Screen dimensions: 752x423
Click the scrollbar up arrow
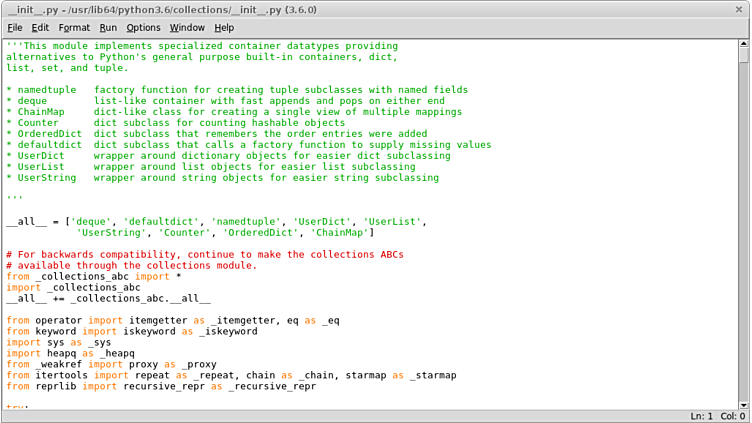pyautogui.click(x=744, y=45)
